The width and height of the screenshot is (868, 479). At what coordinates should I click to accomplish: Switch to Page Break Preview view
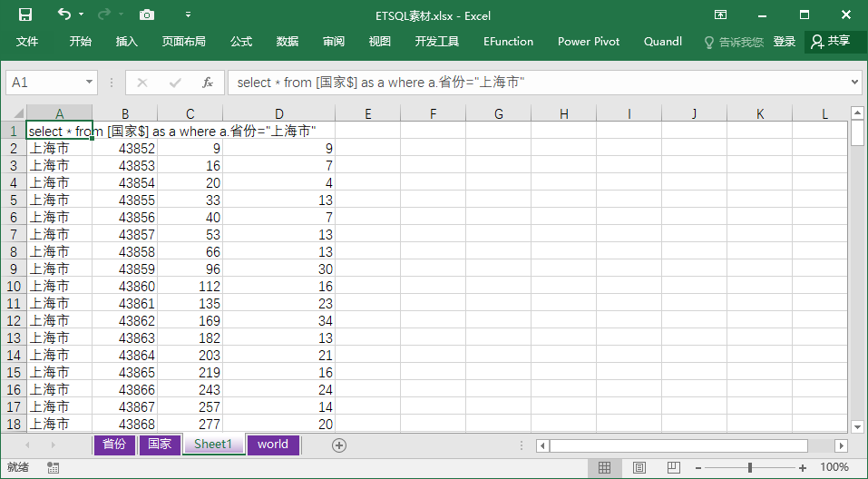click(675, 467)
